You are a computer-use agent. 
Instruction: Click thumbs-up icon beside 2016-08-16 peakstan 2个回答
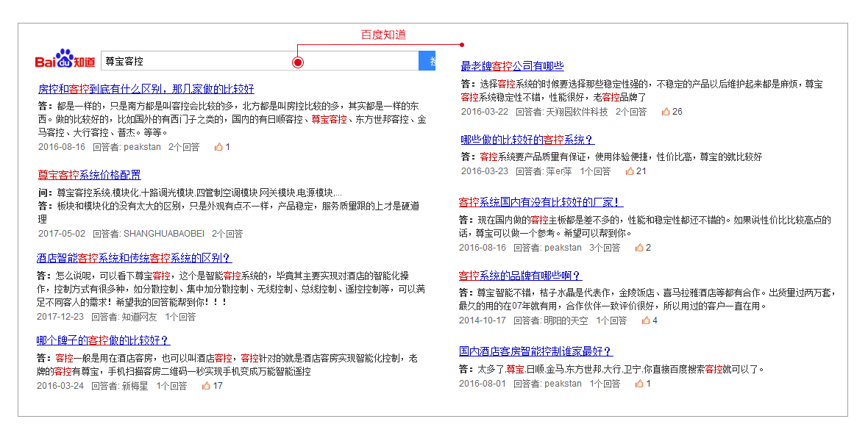[x=218, y=146]
